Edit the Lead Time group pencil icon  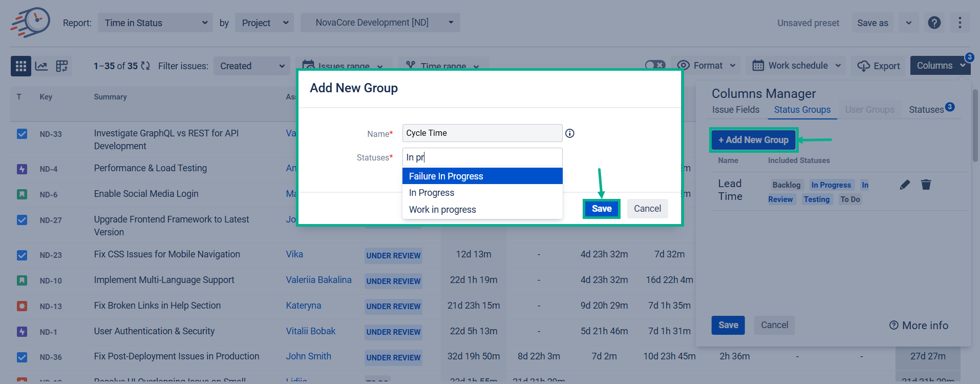905,185
